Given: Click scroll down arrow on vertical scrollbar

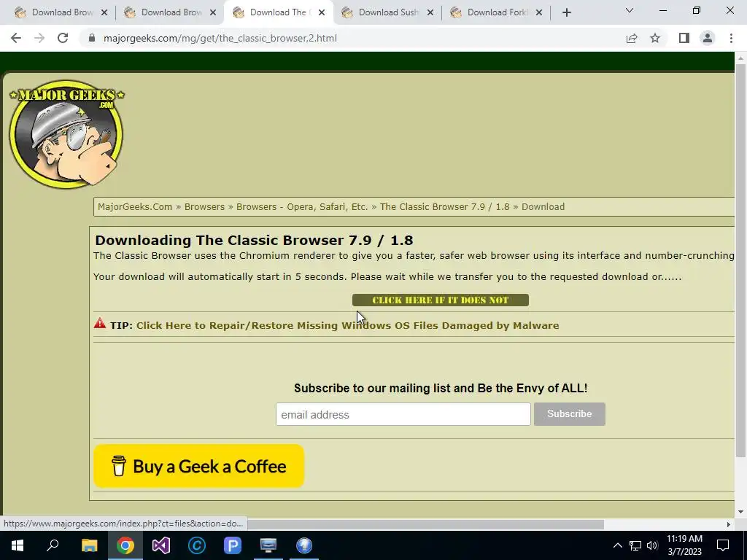Looking at the screenshot, I should click(740, 512).
